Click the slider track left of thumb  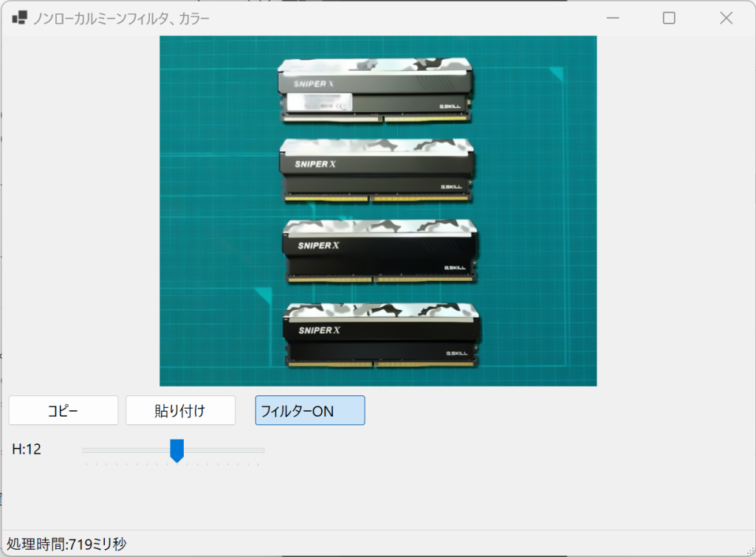126,450
